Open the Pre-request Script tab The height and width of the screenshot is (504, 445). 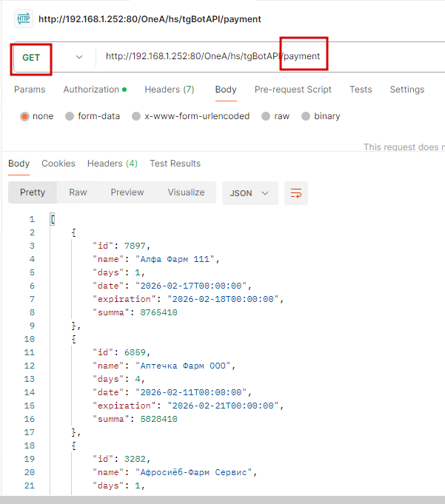click(293, 90)
